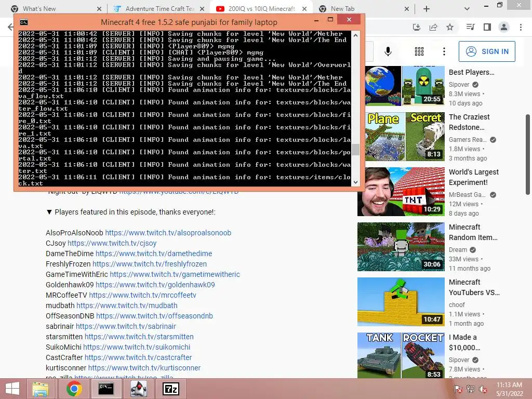
Task: Open Plane Secret redstone thumbnail 8:13
Action: 405,137
